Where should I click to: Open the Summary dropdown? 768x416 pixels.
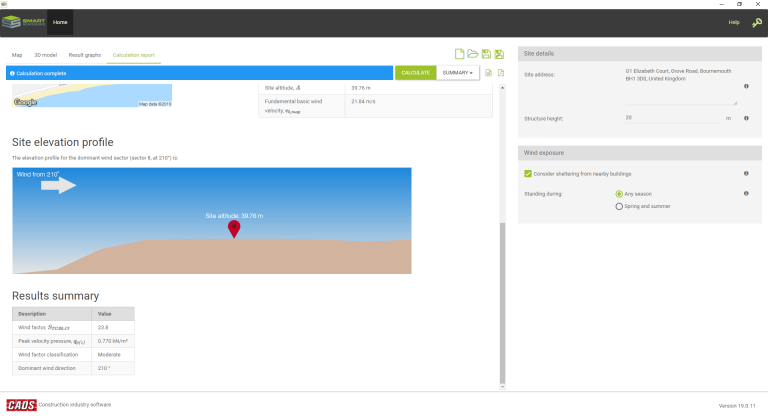click(458, 73)
